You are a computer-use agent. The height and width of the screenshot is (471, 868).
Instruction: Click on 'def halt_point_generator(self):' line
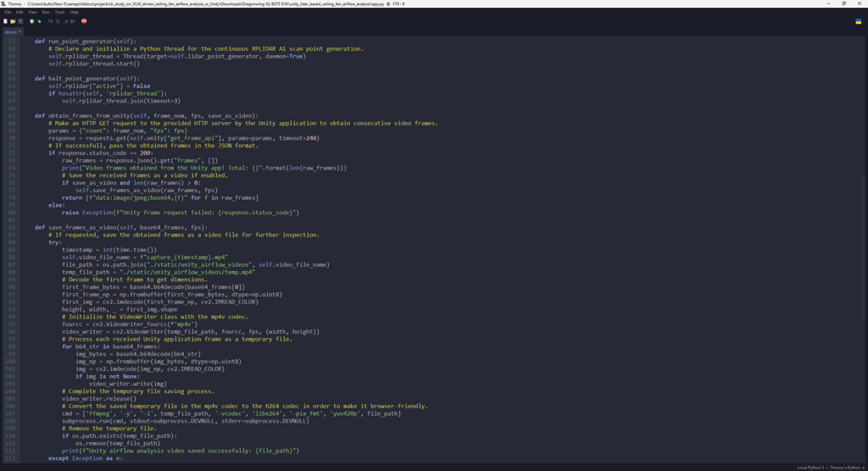(x=87, y=79)
